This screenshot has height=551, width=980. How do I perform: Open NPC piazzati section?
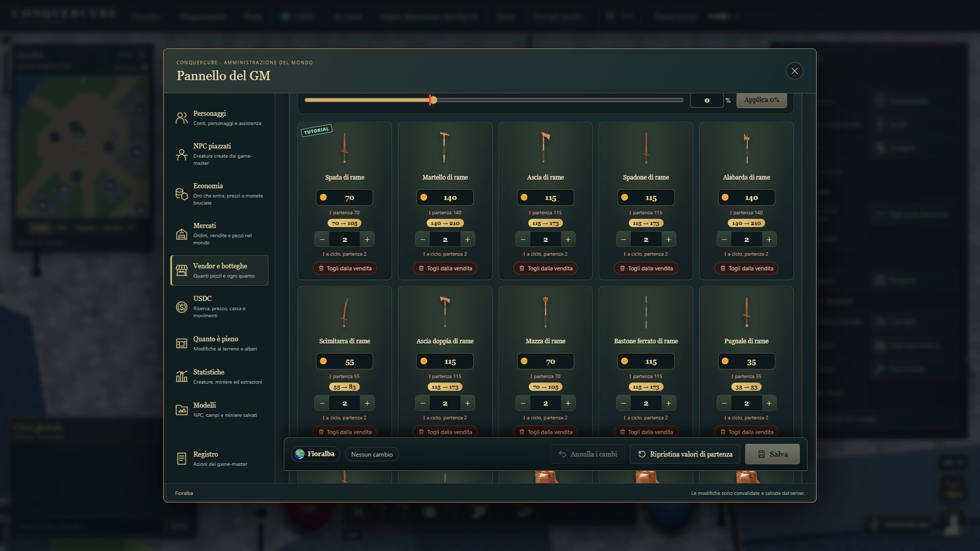point(219,154)
